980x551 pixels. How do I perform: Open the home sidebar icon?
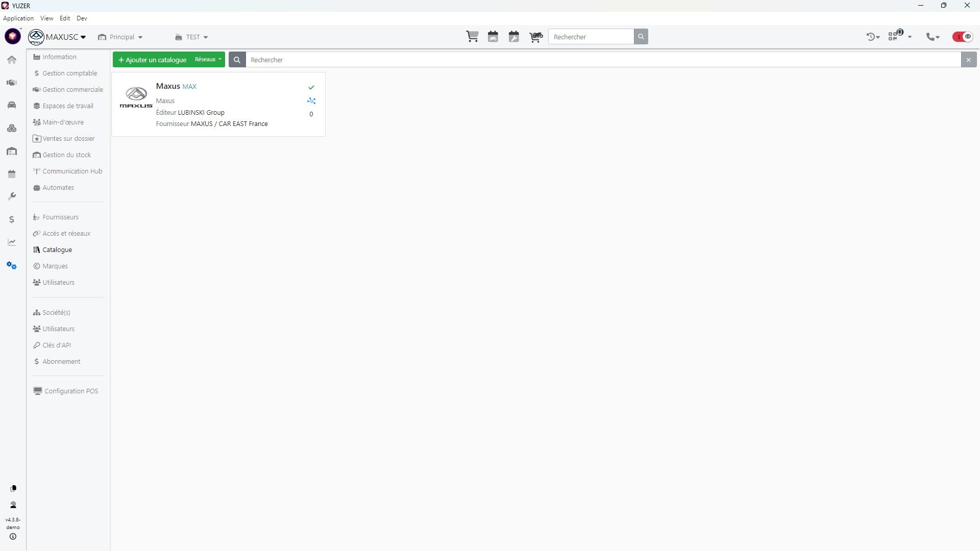[12, 60]
